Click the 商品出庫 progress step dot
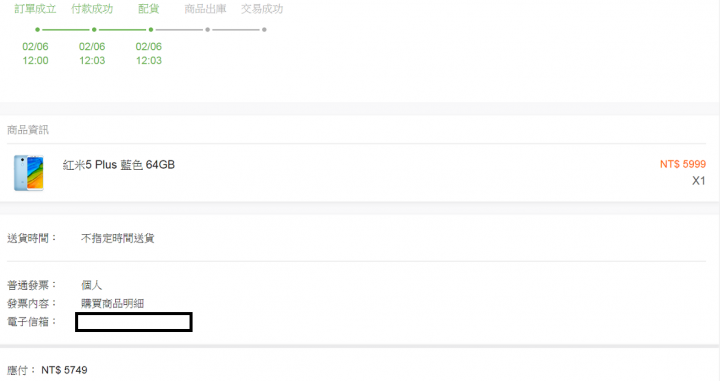Image resolution: width=720 pixels, height=381 pixels. (x=208, y=30)
